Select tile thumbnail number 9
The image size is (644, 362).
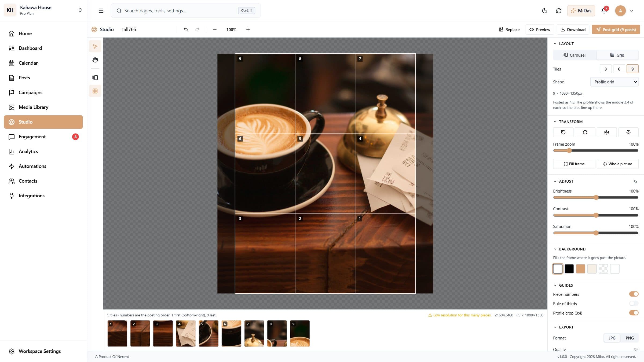[300, 333]
